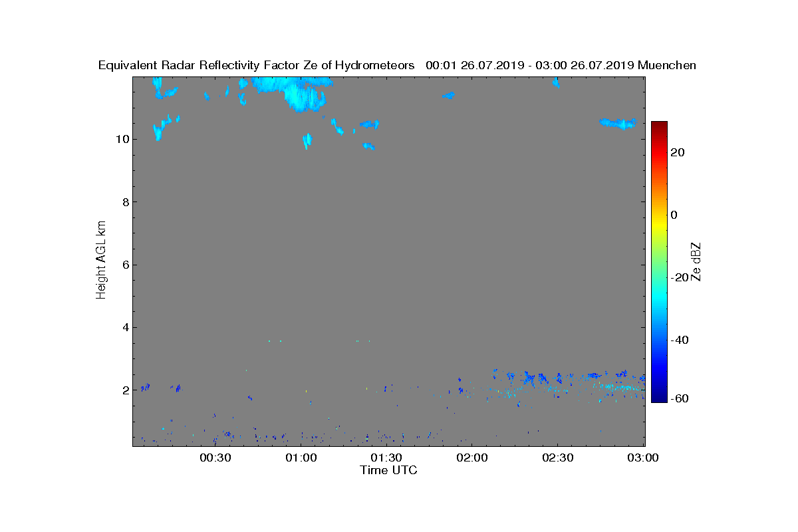Click the '03:00' time tick label
Screen dimensions: 798x532
642,458
